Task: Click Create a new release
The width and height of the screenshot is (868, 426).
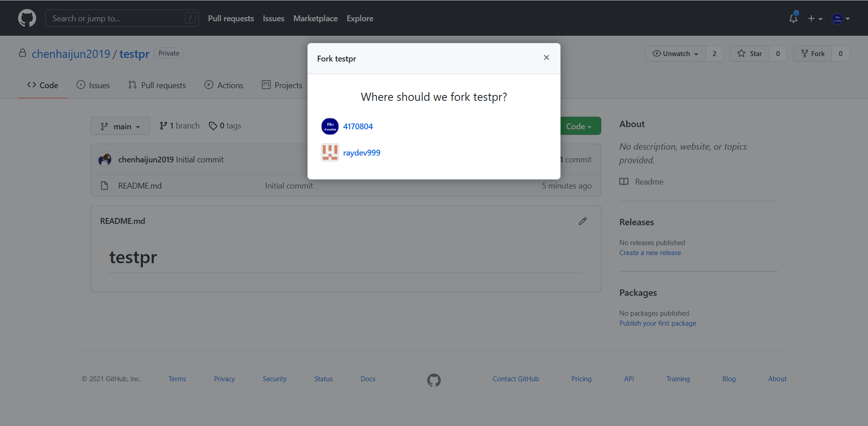Action: (650, 253)
